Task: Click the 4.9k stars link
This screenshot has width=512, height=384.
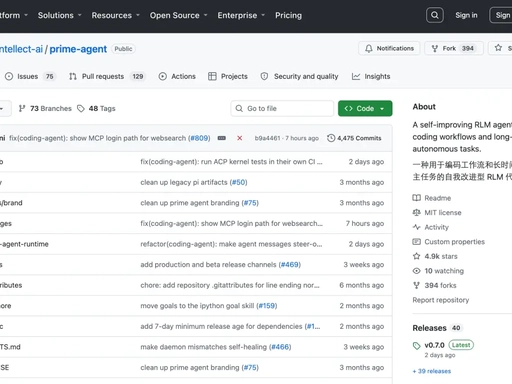Action: point(441,256)
